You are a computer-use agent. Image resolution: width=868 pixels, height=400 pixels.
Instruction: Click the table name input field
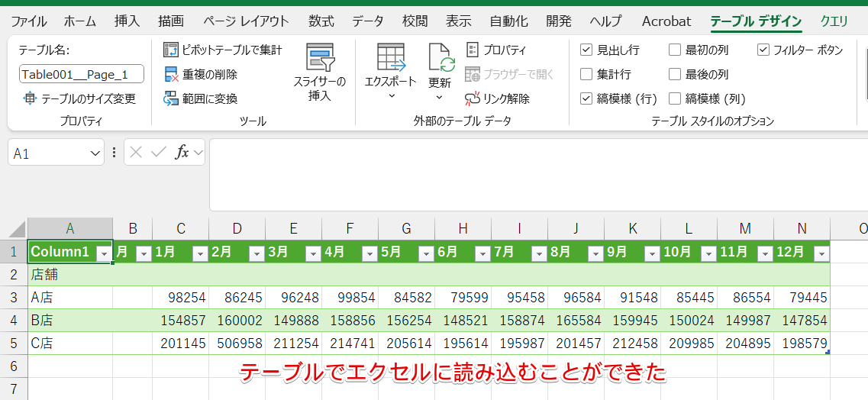coord(82,74)
